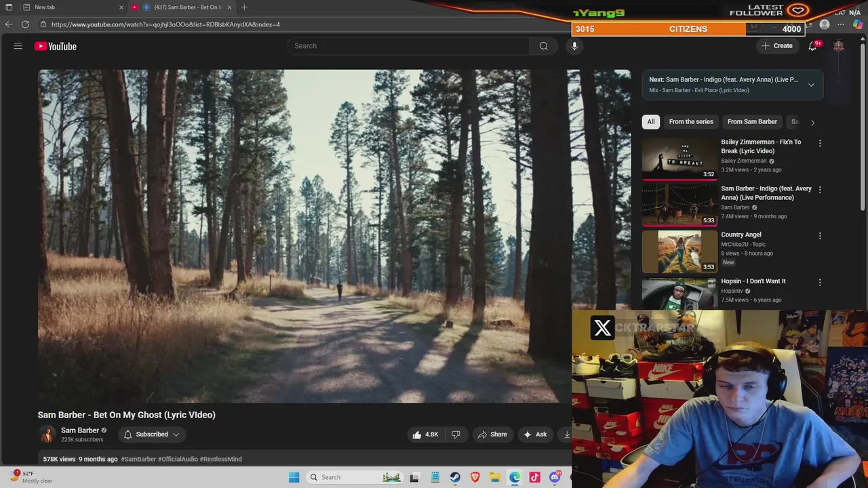Image resolution: width=868 pixels, height=488 pixels.
Task: Open the Windows Start menu
Action: (294, 477)
